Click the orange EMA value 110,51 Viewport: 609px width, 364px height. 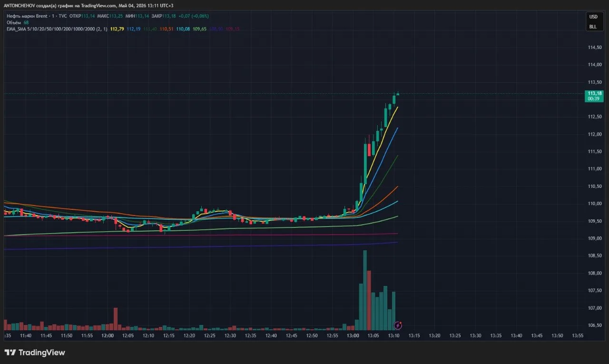[x=167, y=29]
